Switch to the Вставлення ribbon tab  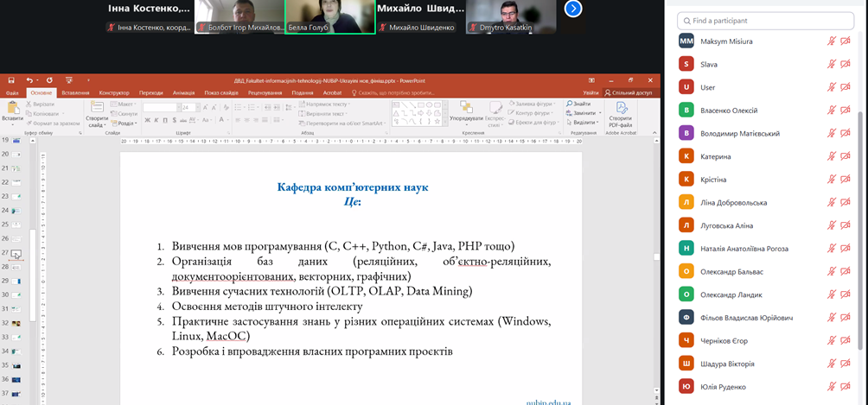[x=75, y=92]
